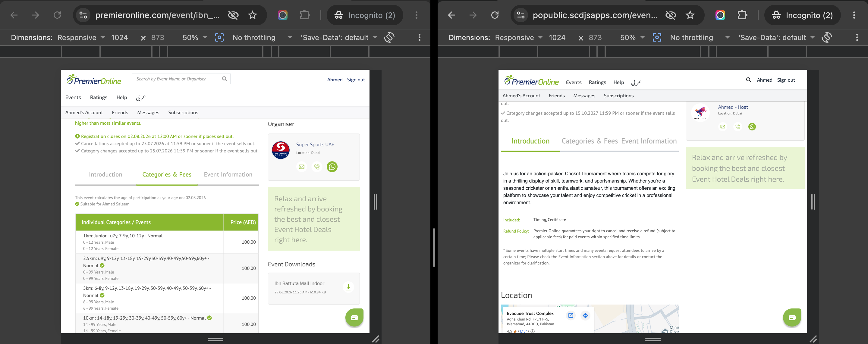Open the 1,134 reviews link on the map
The width and height of the screenshot is (868, 344).
523,331
